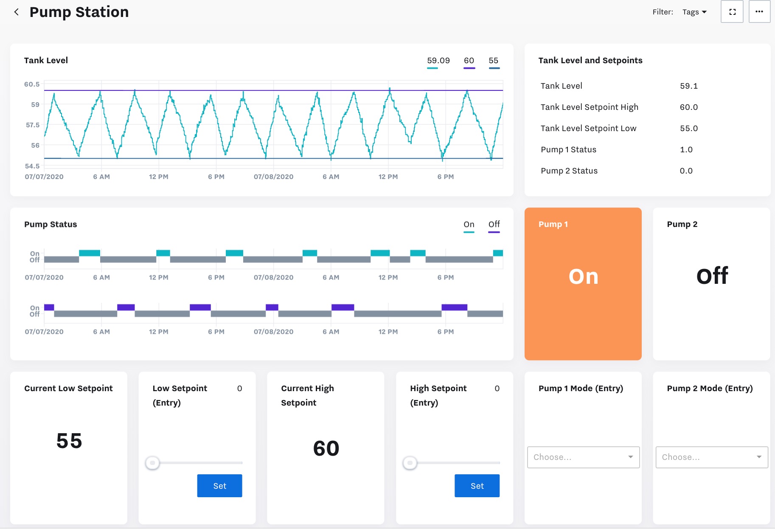Click the High Setpoint entry slider handle
This screenshot has height=532, width=775.
(x=410, y=463)
